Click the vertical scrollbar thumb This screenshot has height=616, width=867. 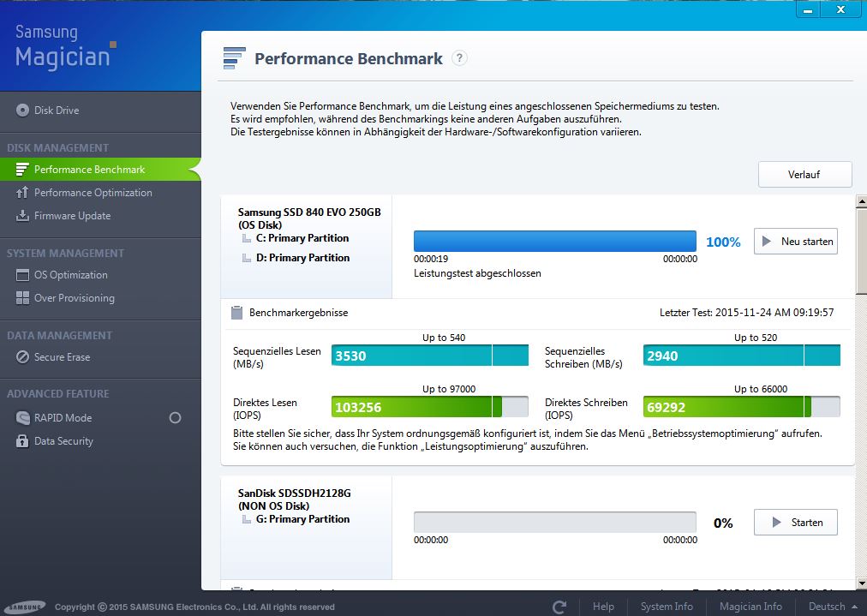(x=861, y=252)
